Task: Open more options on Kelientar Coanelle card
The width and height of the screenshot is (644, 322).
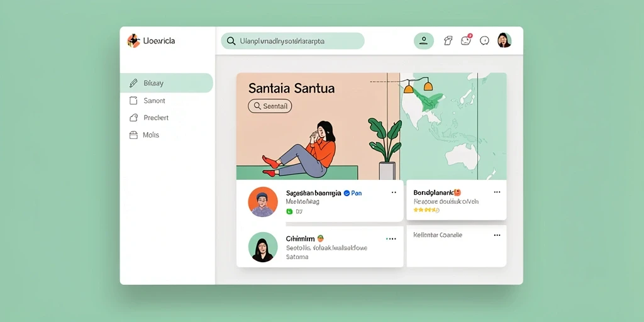Action: point(497,235)
